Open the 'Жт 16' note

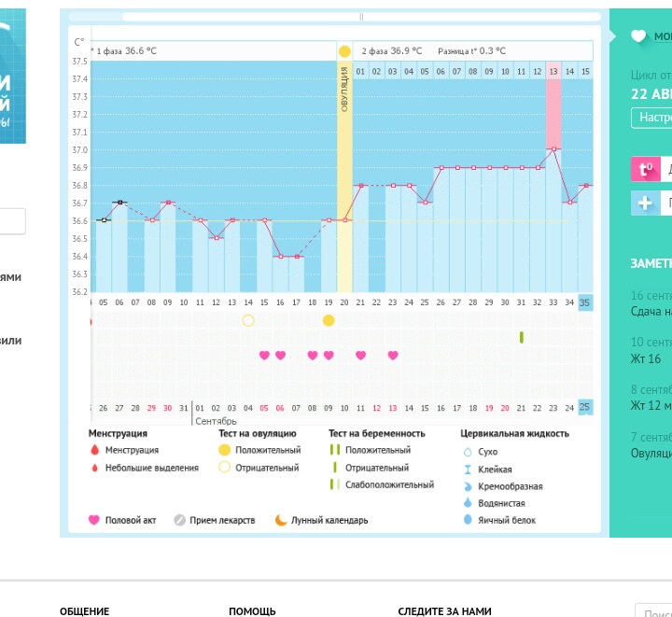646,358
